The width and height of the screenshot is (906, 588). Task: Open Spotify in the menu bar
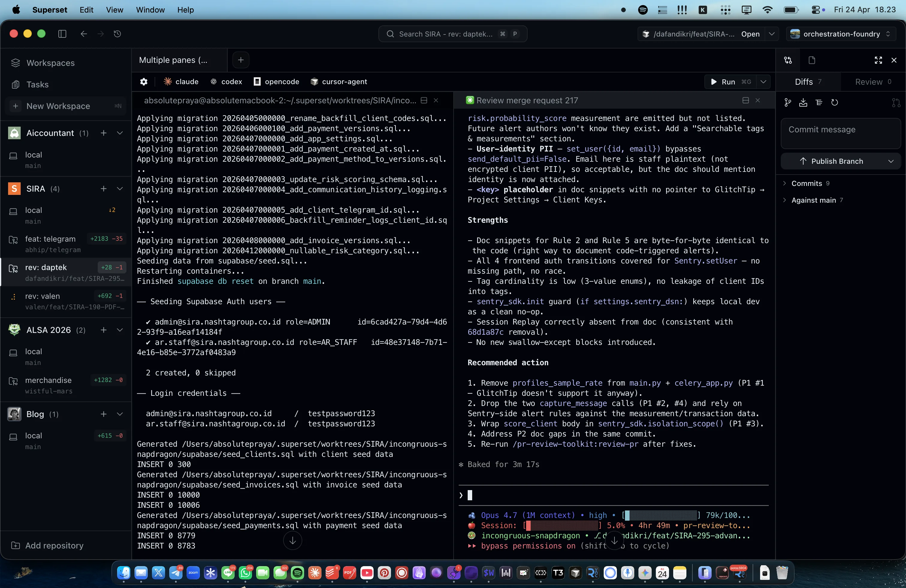pyautogui.click(x=643, y=10)
